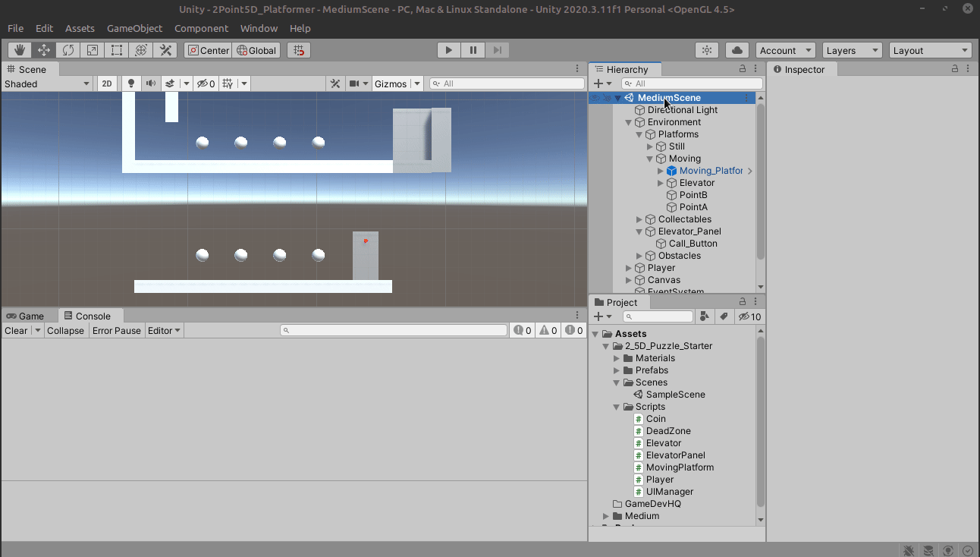980x557 pixels.
Task: Toggle Scene view grid display
Action: pyautogui.click(x=227, y=83)
